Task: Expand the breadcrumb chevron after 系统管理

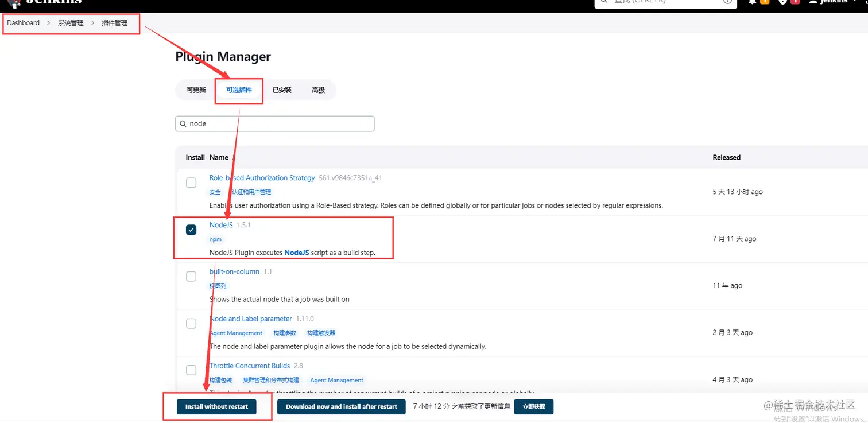Action: (x=92, y=23)
